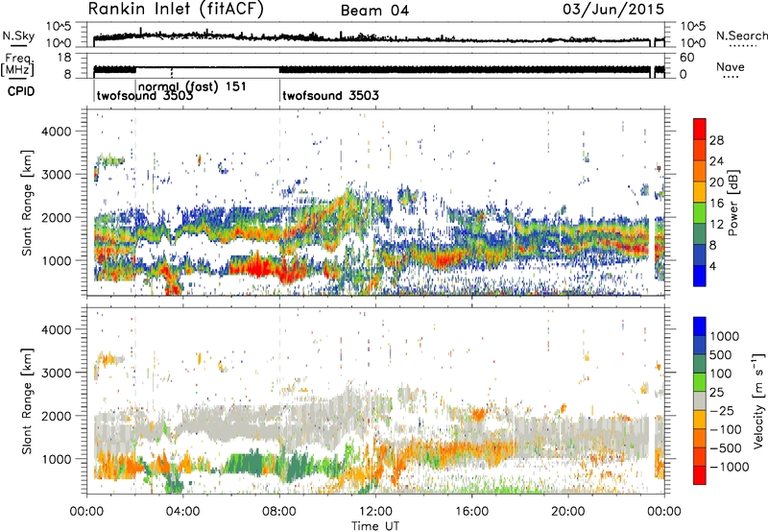Click the blue segment of the power colorbar
768x532 pixels.
point(700,276)
